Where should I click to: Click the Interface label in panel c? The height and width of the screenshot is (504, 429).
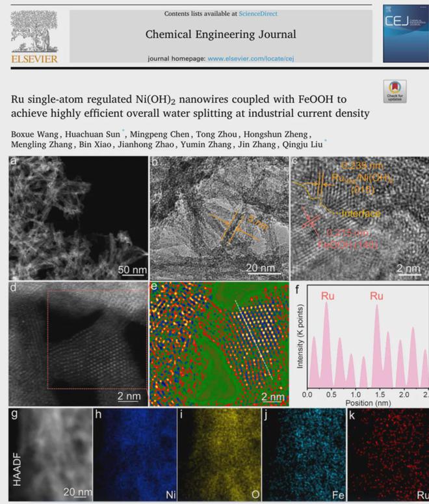(361, 213)
